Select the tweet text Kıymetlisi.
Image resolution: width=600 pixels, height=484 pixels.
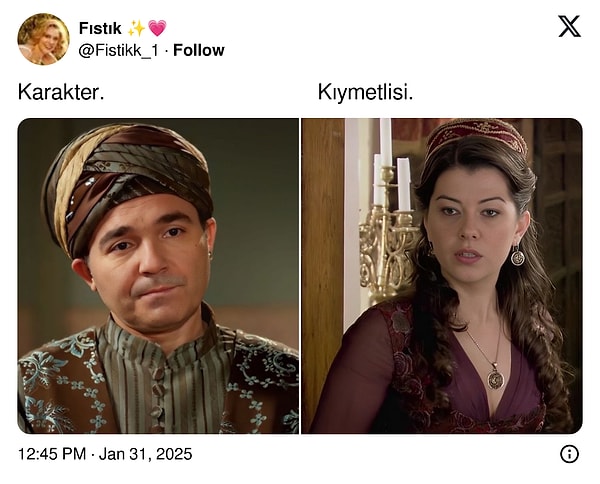click(x=365, y=92)
